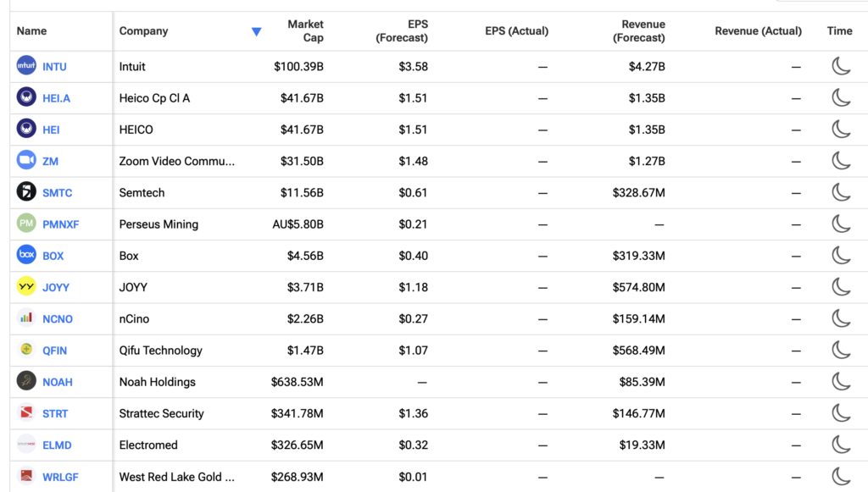Click the West Red Lake Gold ... name

pos(176,477)
